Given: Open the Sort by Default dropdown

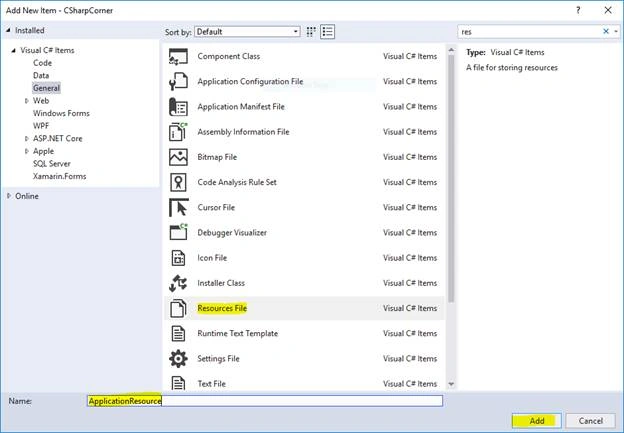Looking at the screenshot, I should click(247, 31).
